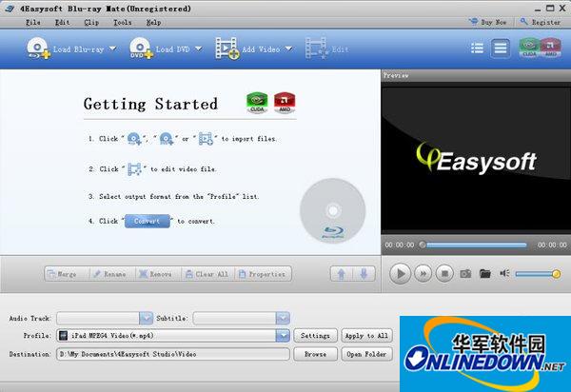Click the Clear All button
This screenshot has height=392, width=571.
208,274
